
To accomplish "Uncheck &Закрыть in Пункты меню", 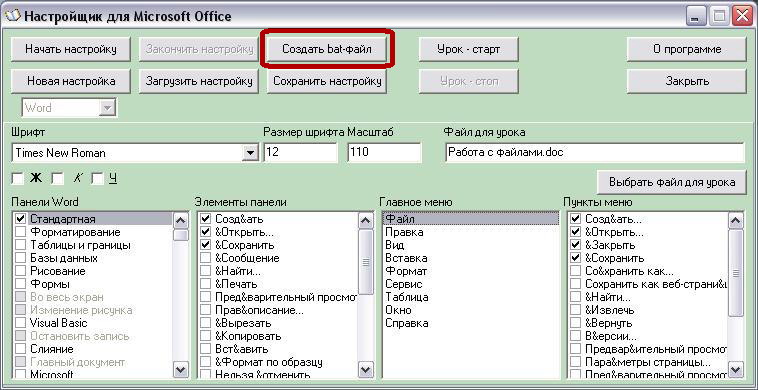I will pos(575,246).
